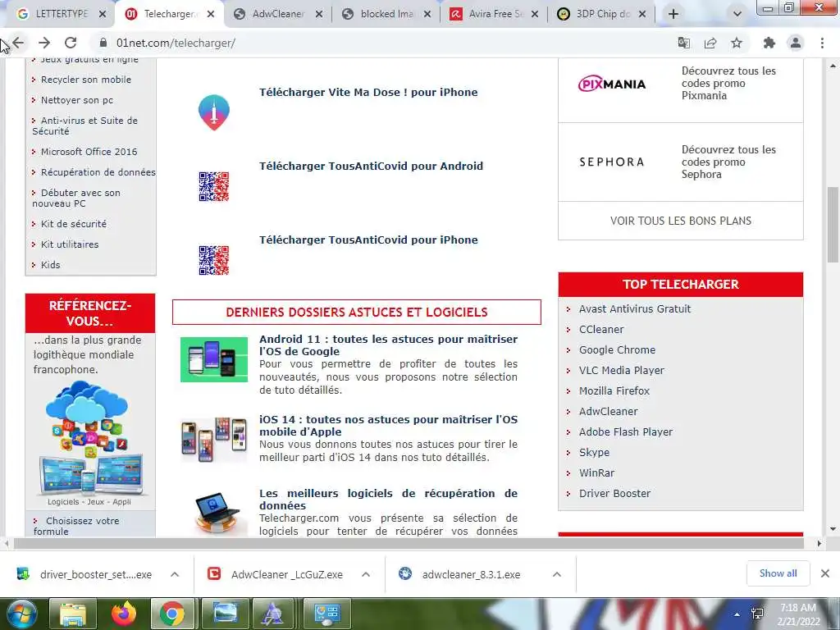Open the Android 11 article thumbnail
This screenshot has width=840, height=630.
pyautogui.click(x=214, y=359)
